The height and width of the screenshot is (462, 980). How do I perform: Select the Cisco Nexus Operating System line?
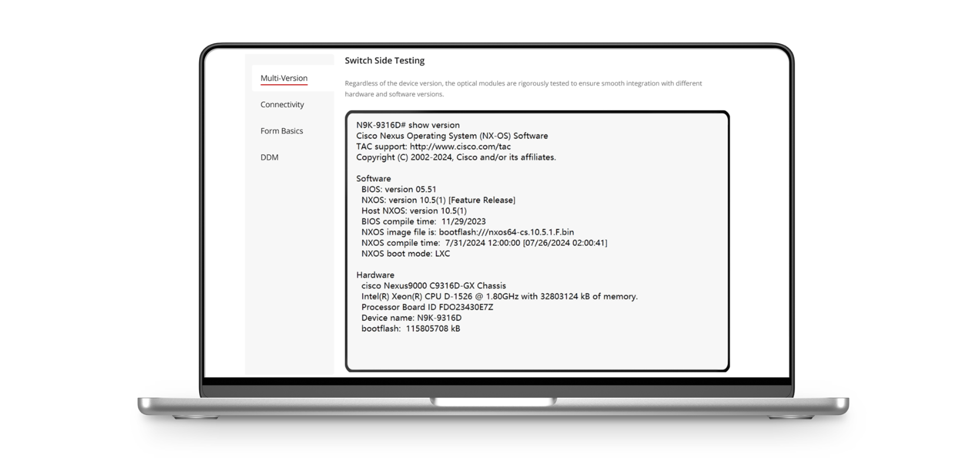click(x=452, y=136)
